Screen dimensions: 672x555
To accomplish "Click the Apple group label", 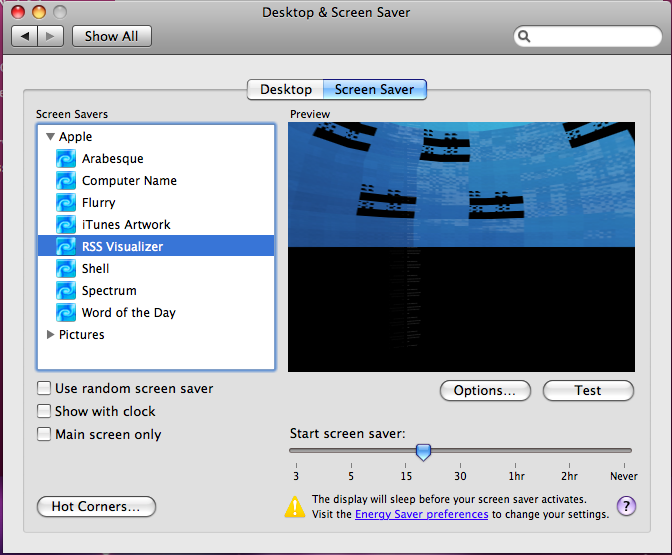I will [75, 136].
